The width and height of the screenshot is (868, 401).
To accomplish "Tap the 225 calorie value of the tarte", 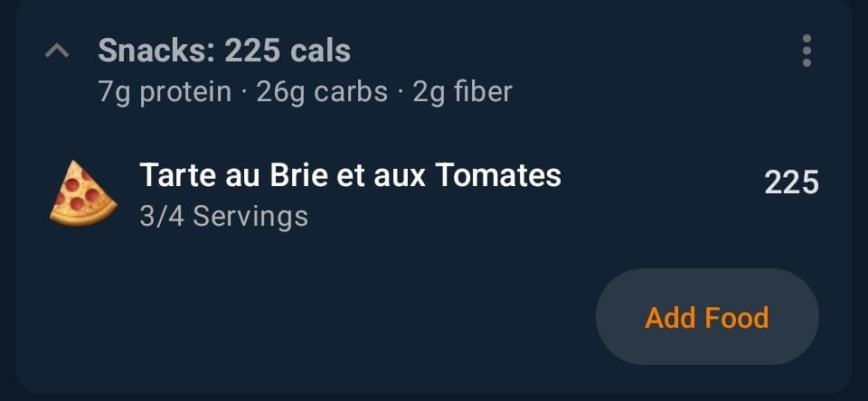I will pyautogui.click(x=791, y=182).
